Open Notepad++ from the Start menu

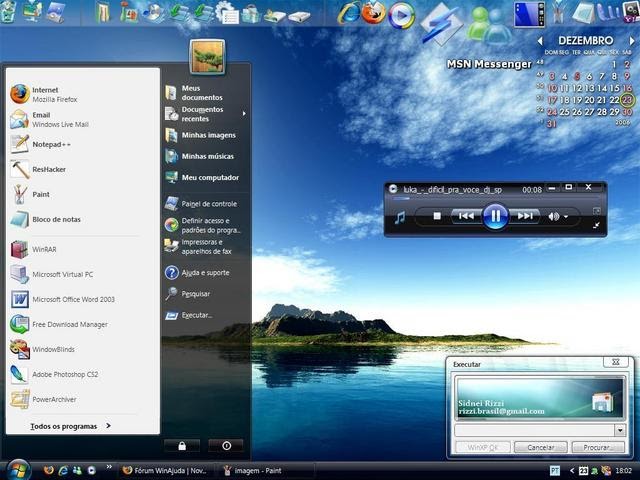51,144
